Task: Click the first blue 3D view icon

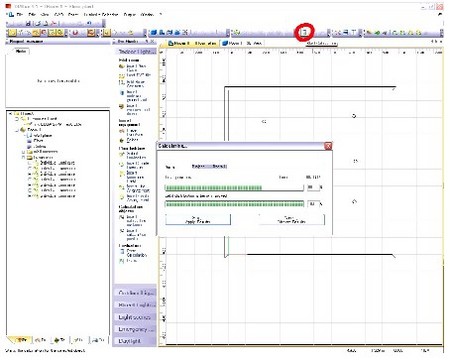Action: pyautogui.click(x=154, y=32)
